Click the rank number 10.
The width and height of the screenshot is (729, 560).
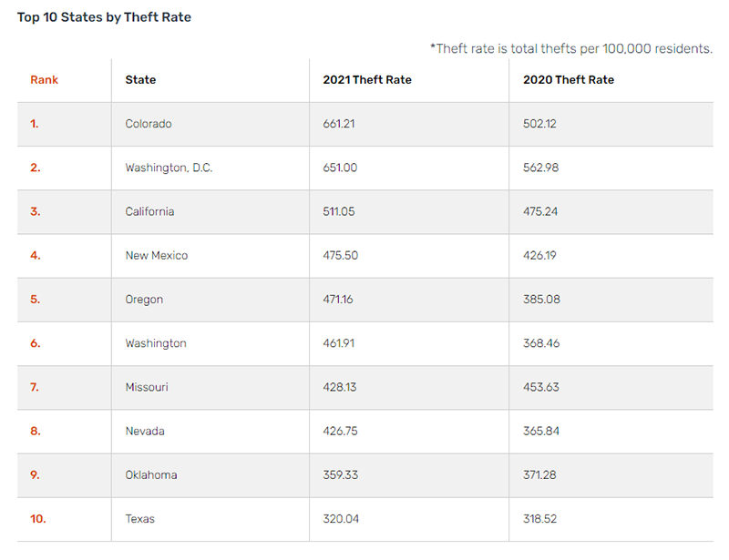pyautogui.click(x=38, y=519)
